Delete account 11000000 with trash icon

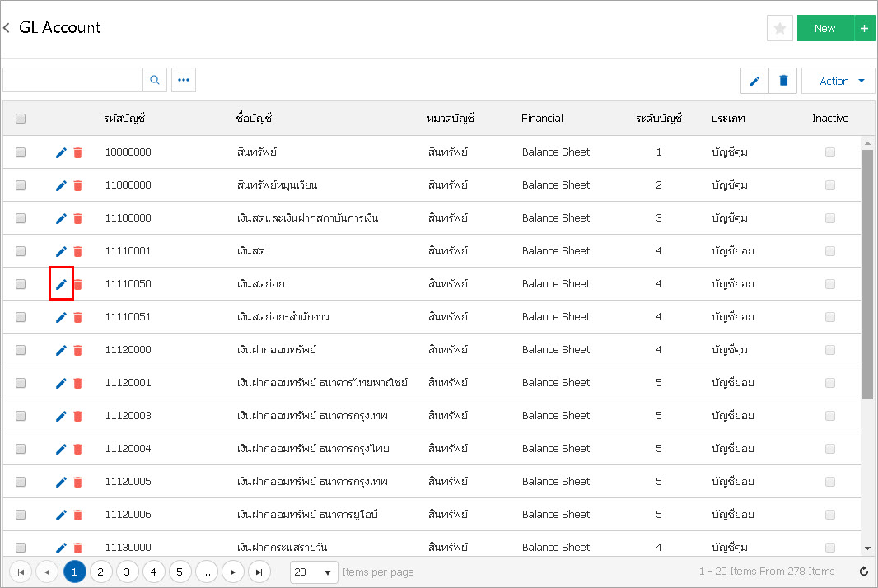click(77, 185)
